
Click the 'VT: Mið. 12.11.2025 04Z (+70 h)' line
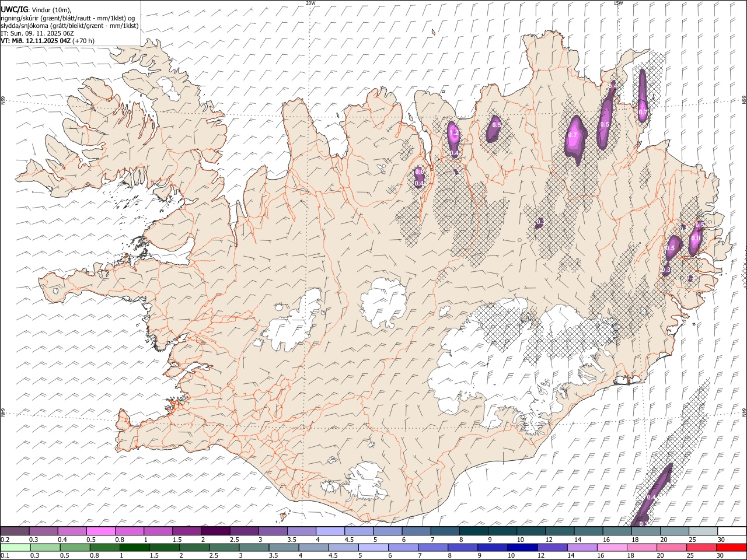tap(48, 41)
